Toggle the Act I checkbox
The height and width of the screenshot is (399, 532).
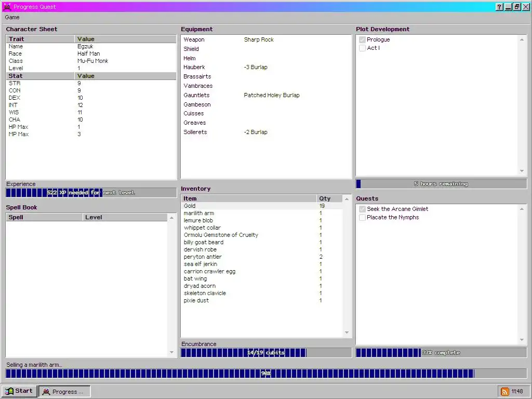tap(362, 48)
